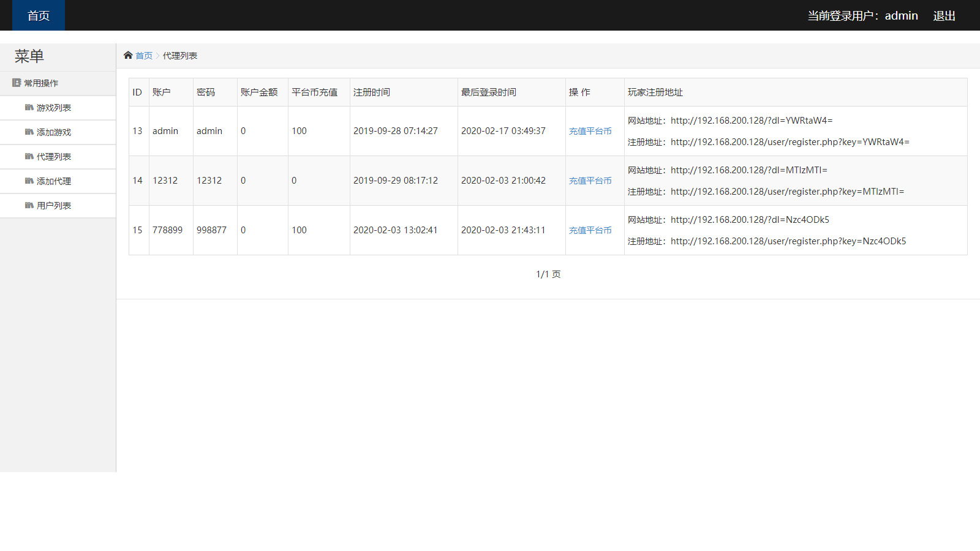Screen dimensions: 980x551
Task: Collapse the 菜单 sidebar panel
Action: (29, 56)
